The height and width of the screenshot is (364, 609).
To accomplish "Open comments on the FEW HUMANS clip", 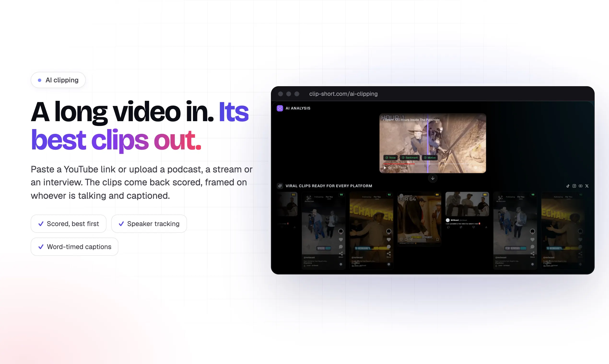I will pos(532,247).
